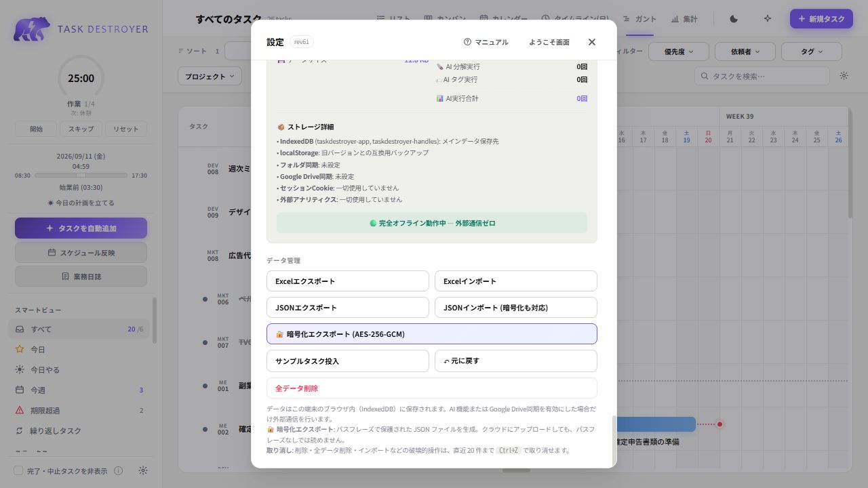Click the sun icon beside the search field

[844, 76]
